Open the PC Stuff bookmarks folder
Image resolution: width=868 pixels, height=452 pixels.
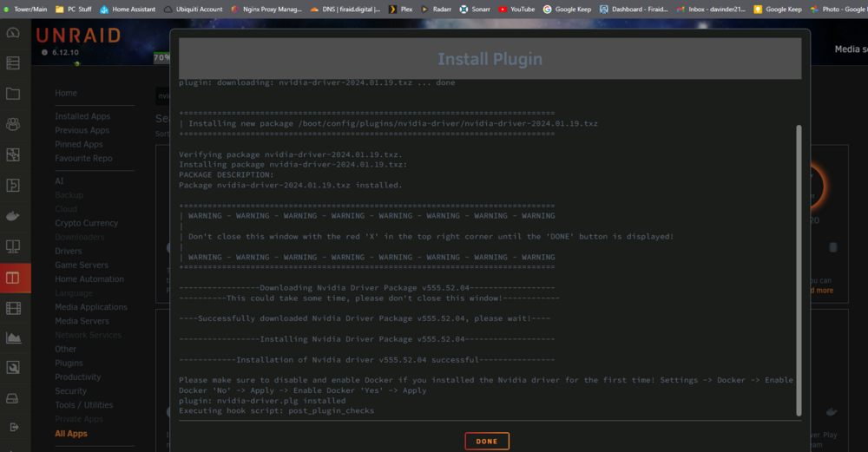tap(74, 9)
